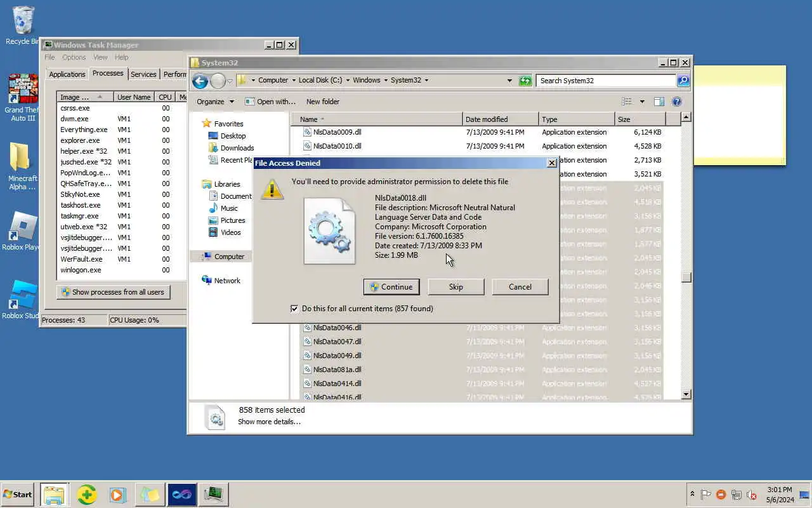Select Roblox Player desktop shortcut
812x508 pixels.
coord(23,231)
